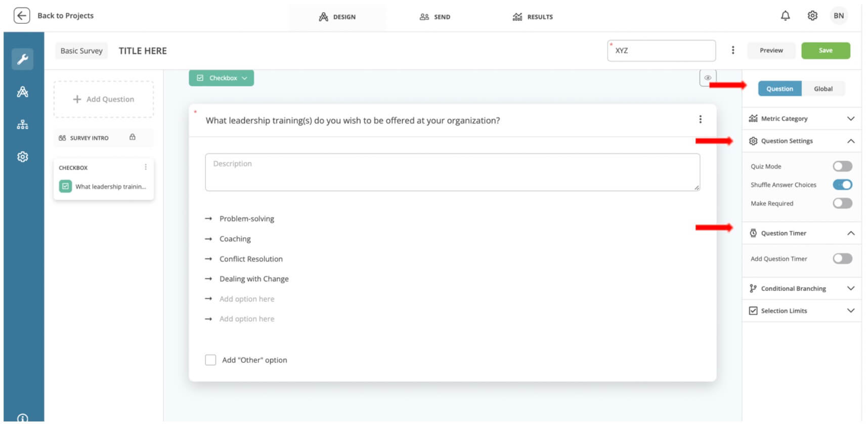Select Question settings tab
The height and width of the screenshot is (424, 868).
[x=779, y=89]
